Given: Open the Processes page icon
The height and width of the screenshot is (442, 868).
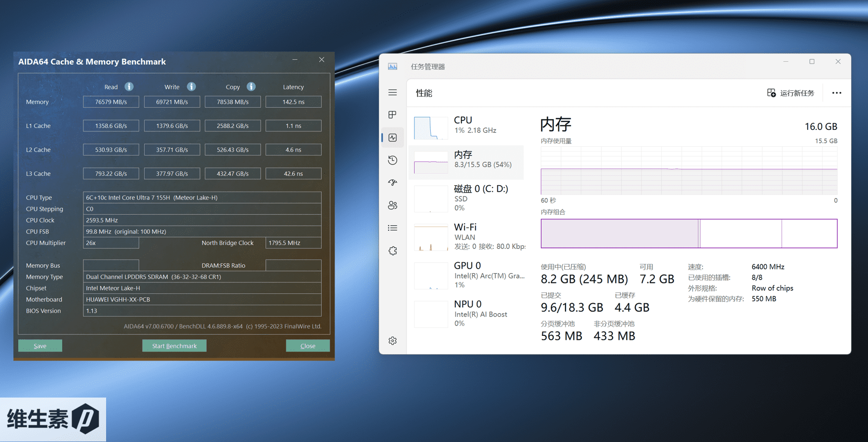Looking at the screenshot, I should [x=392, y=115].
